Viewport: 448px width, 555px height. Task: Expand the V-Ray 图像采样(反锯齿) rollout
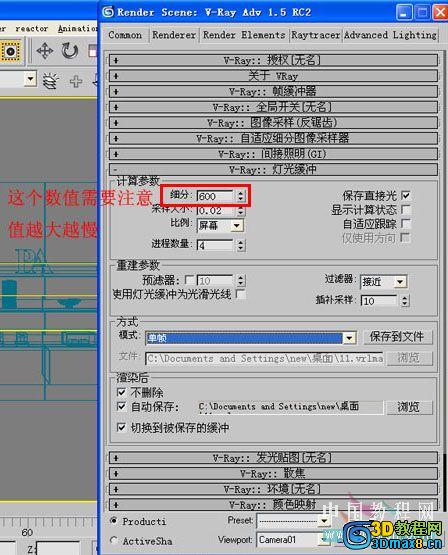[x=273, y=122]
